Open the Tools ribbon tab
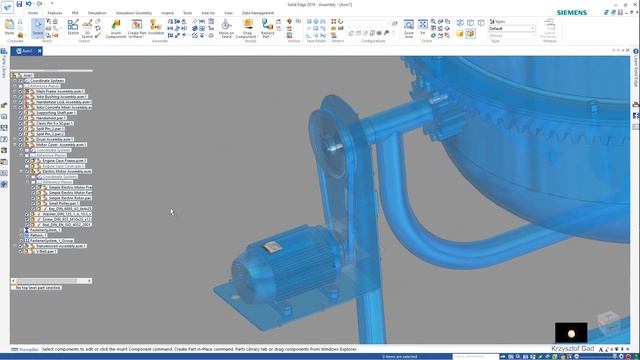The width and height of the screenshot is (640, 360). coord(187,13)
